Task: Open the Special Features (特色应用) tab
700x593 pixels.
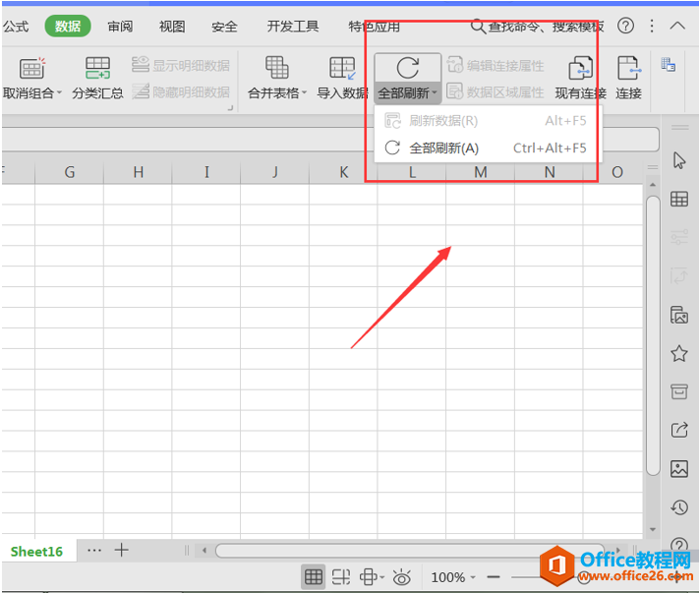Action: click(375, 27)
